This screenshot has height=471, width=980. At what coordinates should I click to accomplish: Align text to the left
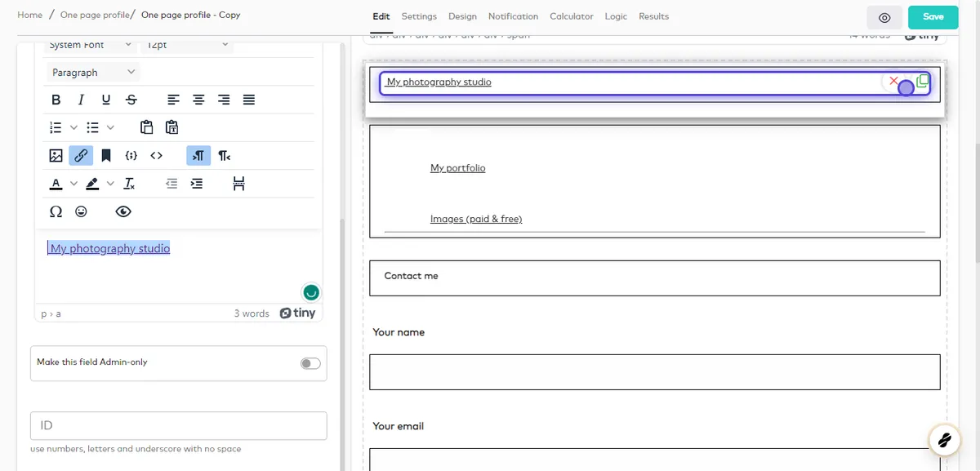coord(173,100)
